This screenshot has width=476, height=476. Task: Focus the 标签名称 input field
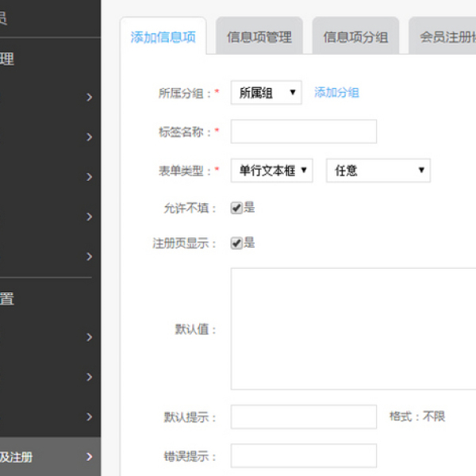[x=303, y=132]
